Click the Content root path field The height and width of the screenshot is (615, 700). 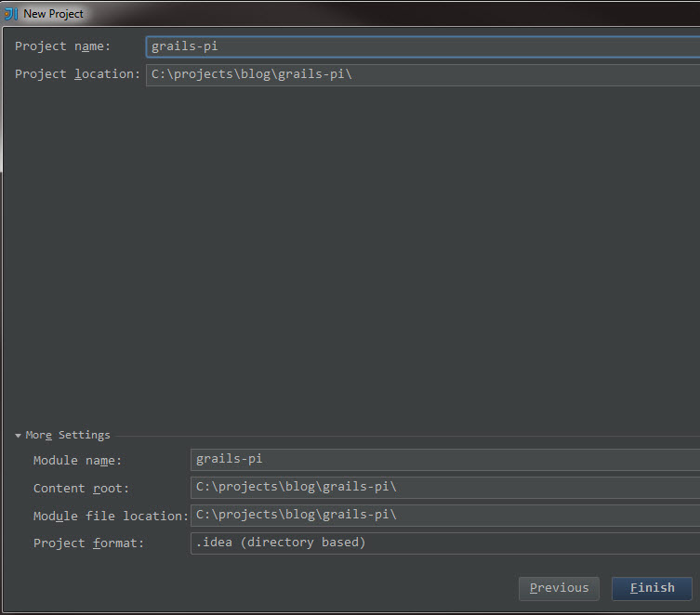point(445,487)
